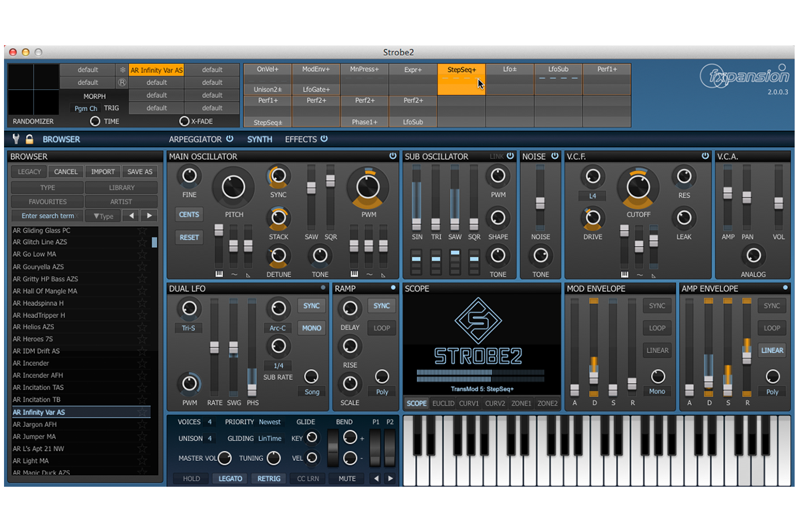Click the TUNING knob
This screenshot has width=798, height=532.
(273, 458)
